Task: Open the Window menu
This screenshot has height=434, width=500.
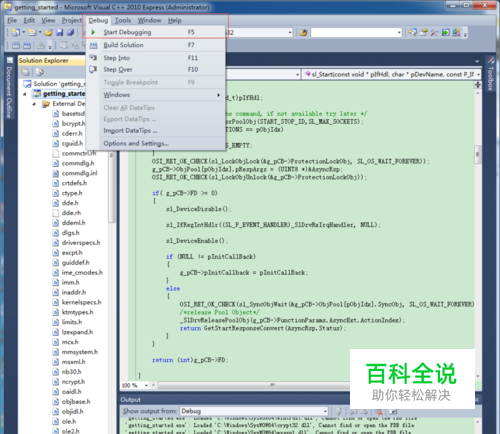Action: pos(149,20)
